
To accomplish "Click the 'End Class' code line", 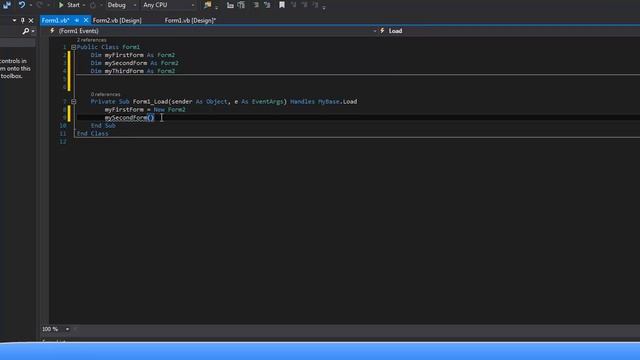I will tap(93, 133).
